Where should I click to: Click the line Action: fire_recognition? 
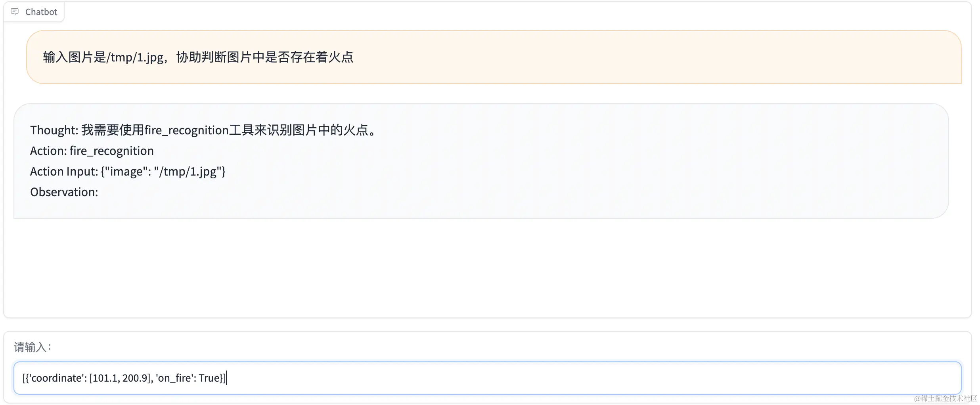click(92, 151)
